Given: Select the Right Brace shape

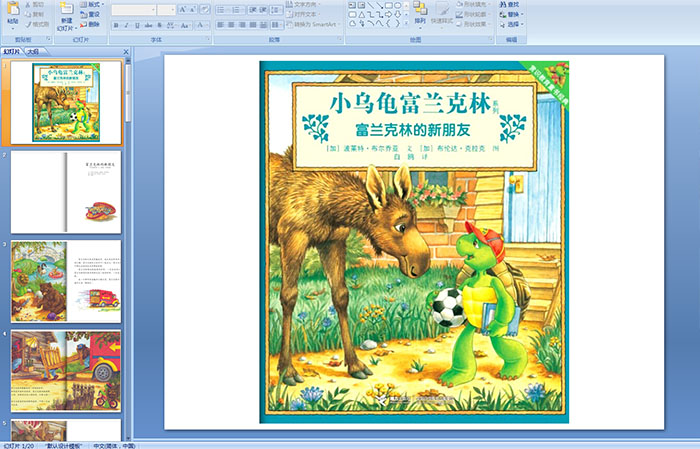Looking at the screenshot, I should click(x=397, y=23).
